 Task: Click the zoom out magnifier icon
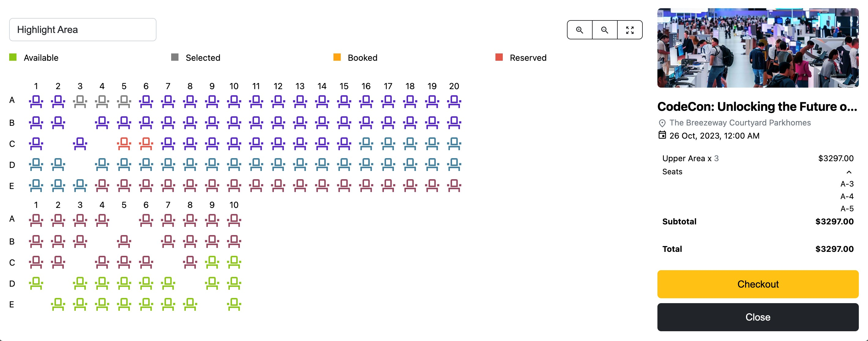[605, 30]
